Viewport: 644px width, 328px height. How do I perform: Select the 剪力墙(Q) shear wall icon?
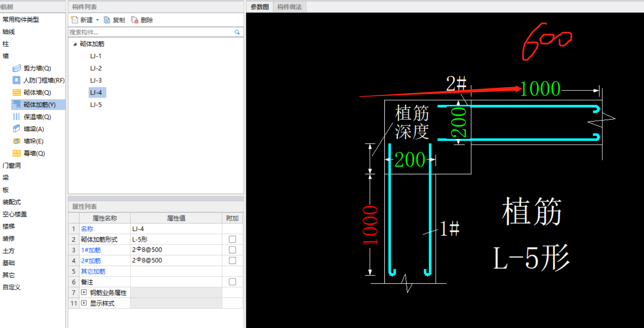pos(17,68)
